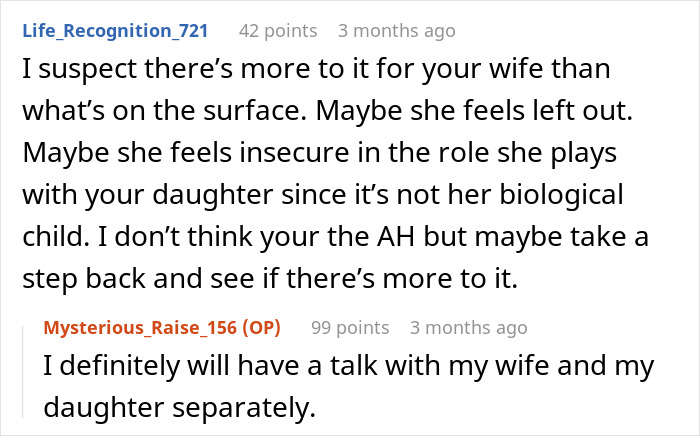Open timestamp on the OP's reply

pos(467,327)
